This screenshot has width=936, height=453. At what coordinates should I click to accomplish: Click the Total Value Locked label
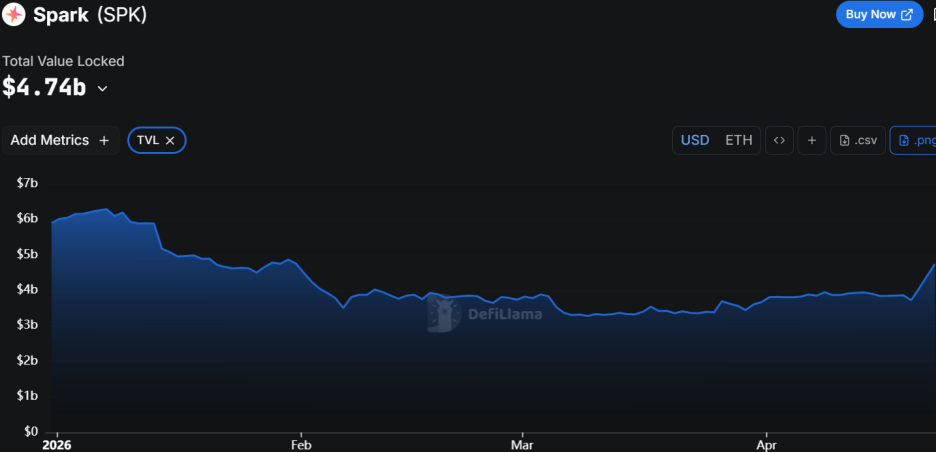click(x=63, y=61)
